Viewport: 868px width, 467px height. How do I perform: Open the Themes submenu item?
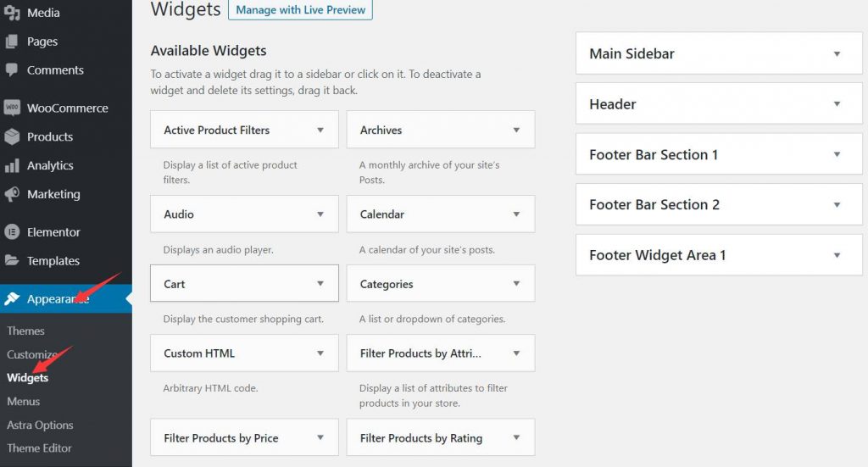25,331
